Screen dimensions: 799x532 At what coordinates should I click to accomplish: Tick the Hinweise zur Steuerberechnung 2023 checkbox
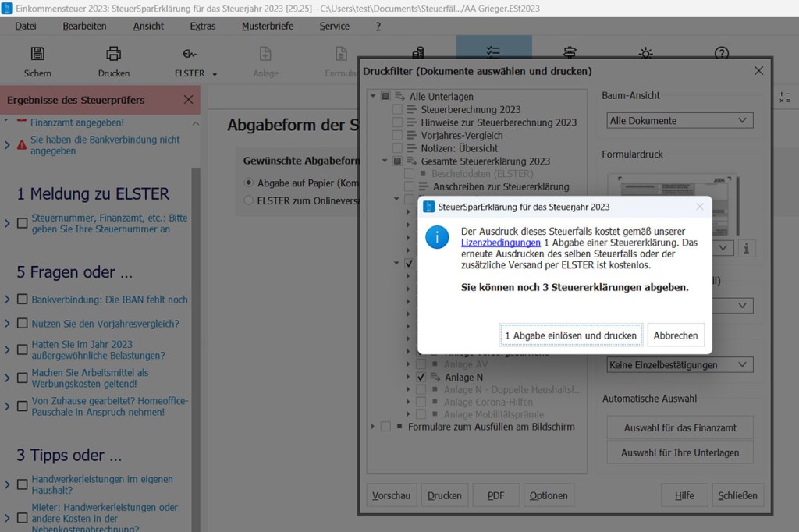point(397,122)
